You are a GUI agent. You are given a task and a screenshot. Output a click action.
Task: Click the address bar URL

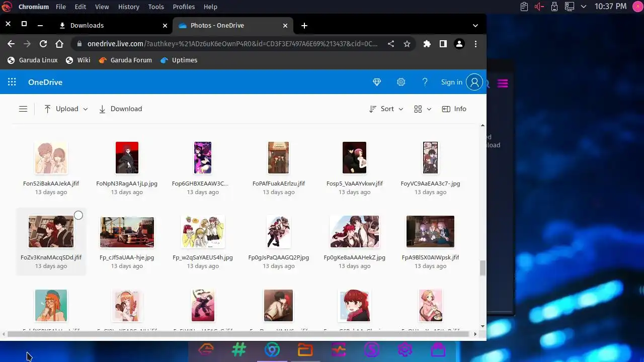(x=232, y=44)
